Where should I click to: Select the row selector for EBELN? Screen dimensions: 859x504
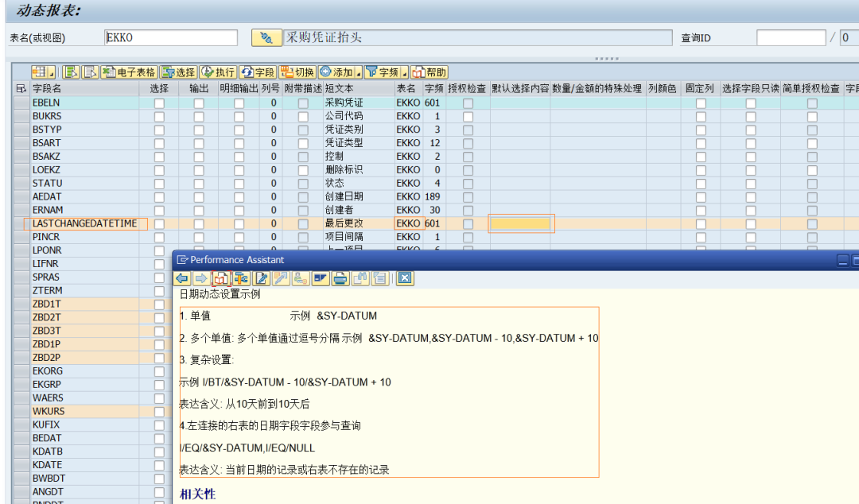click(x=21, y=103)
